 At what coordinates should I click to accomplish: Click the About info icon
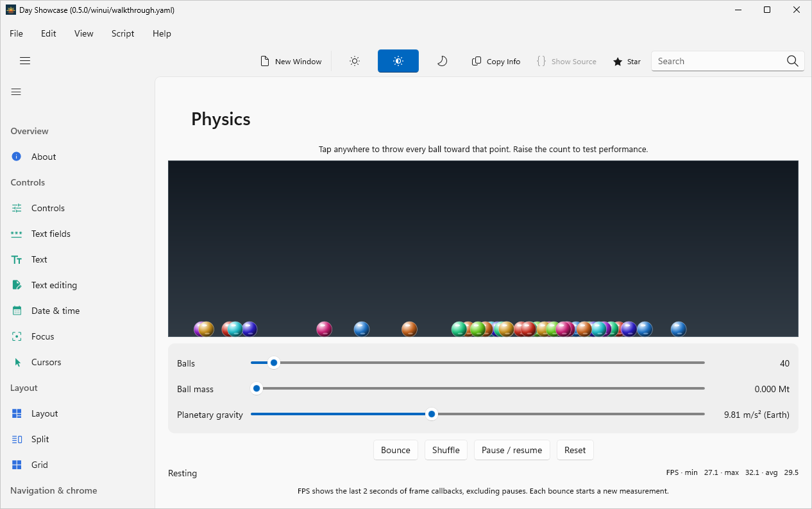17,157
